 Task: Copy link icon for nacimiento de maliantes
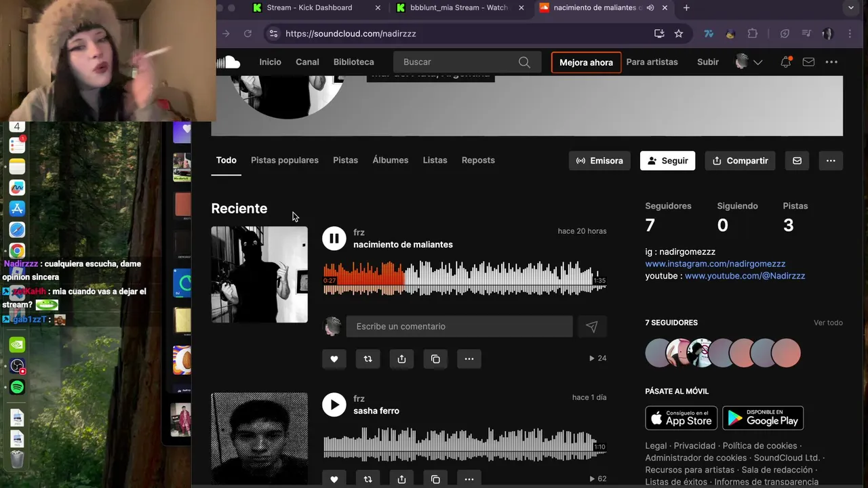coord(435,359)
